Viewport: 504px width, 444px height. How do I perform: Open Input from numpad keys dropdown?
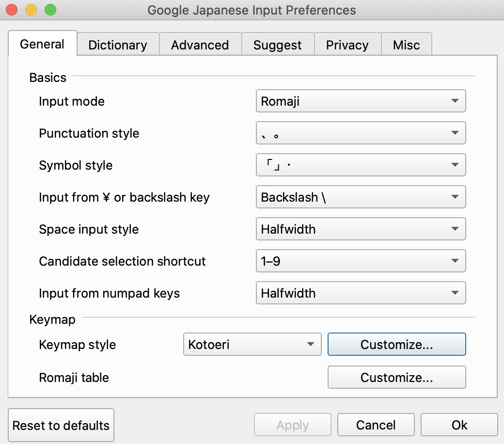(361, 293)
